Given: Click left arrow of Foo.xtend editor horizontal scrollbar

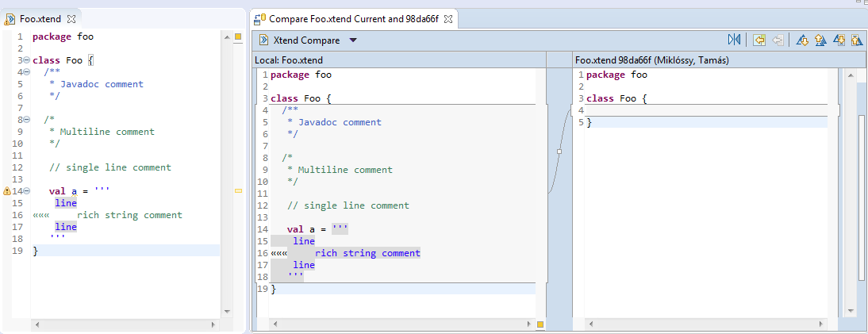Looking at the screenshot, I should point(37,324).
